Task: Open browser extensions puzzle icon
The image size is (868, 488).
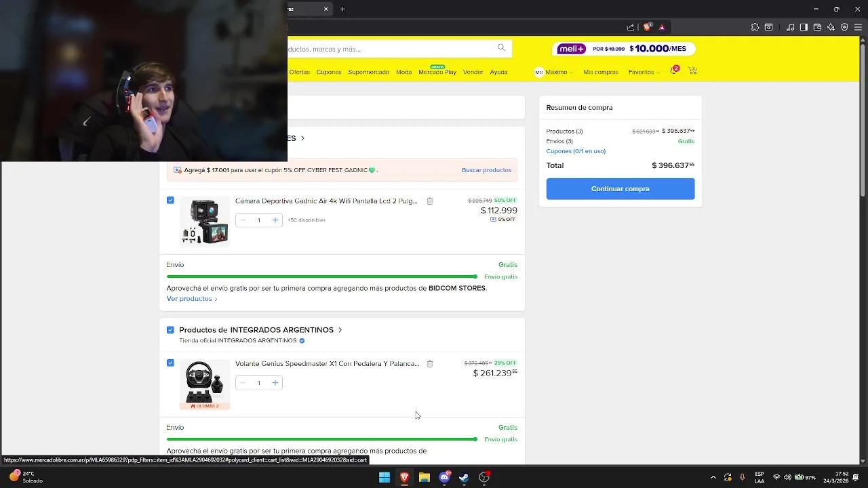Action: tap(755, 27)
